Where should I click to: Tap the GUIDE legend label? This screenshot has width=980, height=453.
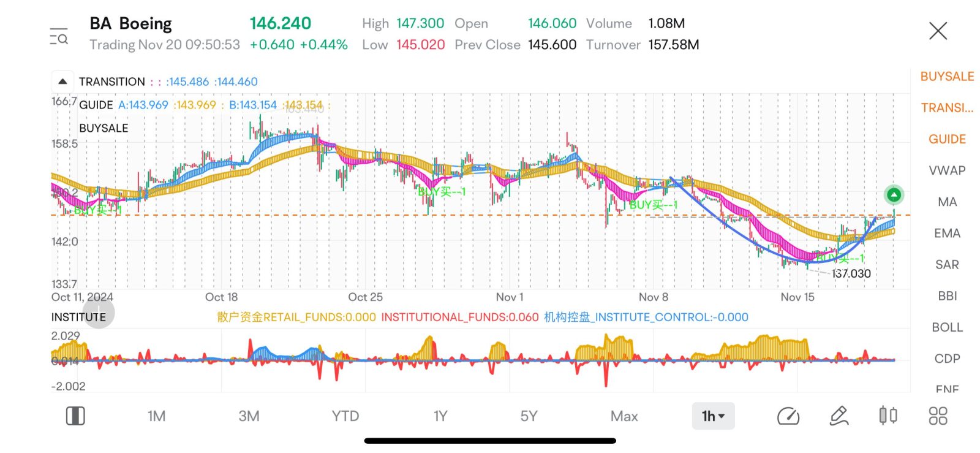(96, 105)
